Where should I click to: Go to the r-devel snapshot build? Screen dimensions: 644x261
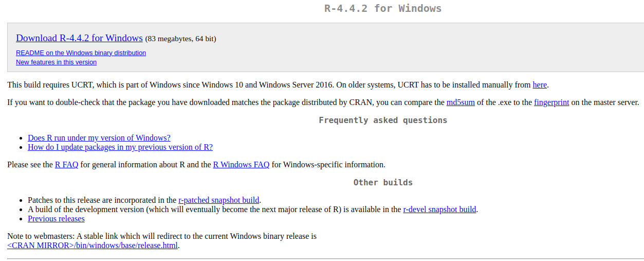click(x=439, y=210)
